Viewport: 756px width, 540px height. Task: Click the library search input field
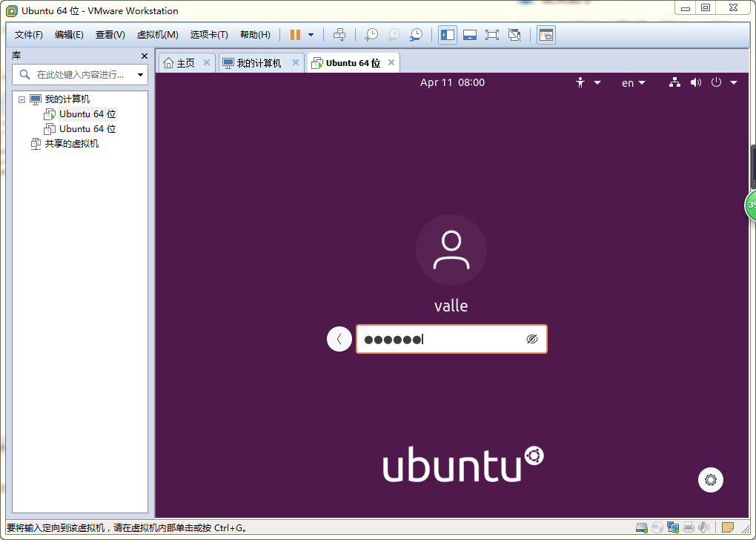click(80, 75)
